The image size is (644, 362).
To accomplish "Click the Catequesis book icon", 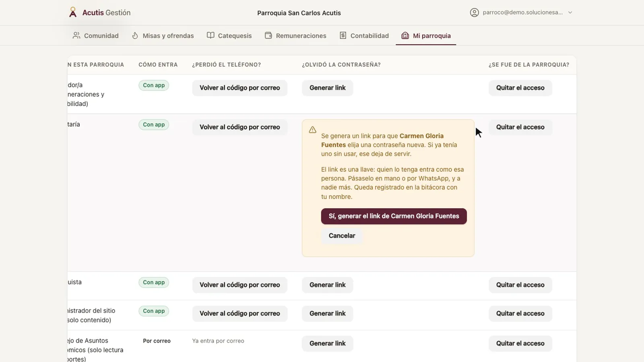I will [x=211, y=35].
